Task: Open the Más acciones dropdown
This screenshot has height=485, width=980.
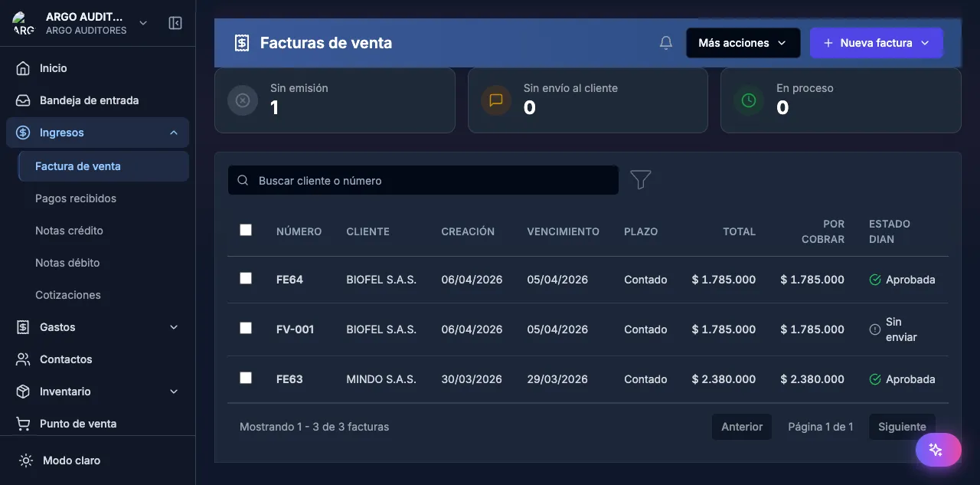Action: (x=742, y=42)
